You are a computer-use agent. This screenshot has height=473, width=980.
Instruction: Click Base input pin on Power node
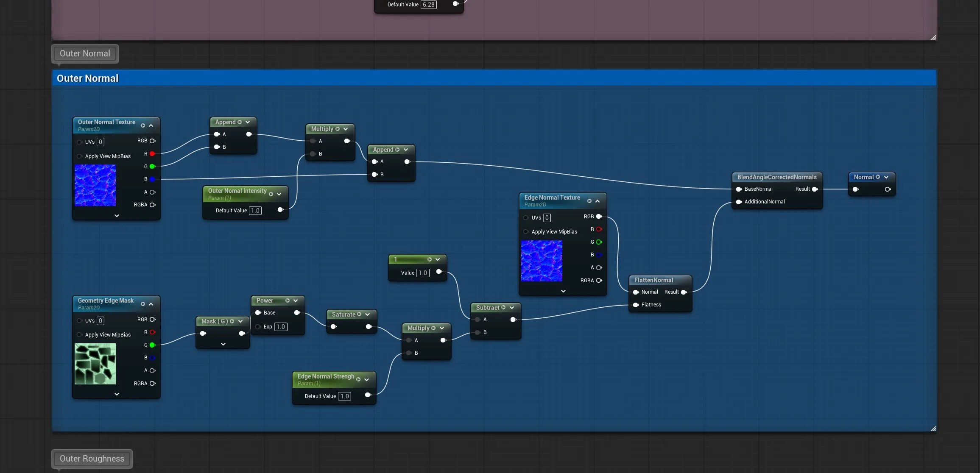pyautogui.click(x=258, y=313)
